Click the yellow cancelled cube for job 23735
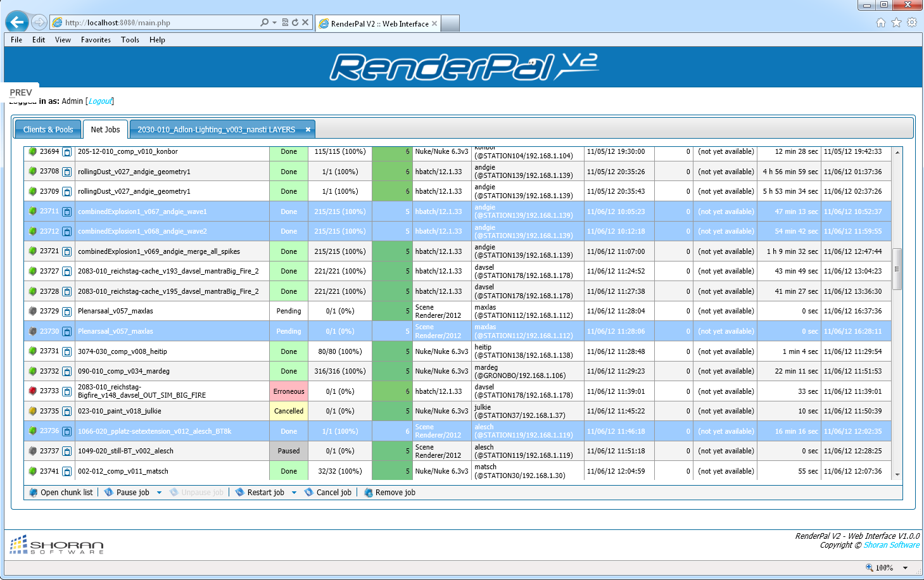Screen dimensions: 924x580 click(32, 411)
